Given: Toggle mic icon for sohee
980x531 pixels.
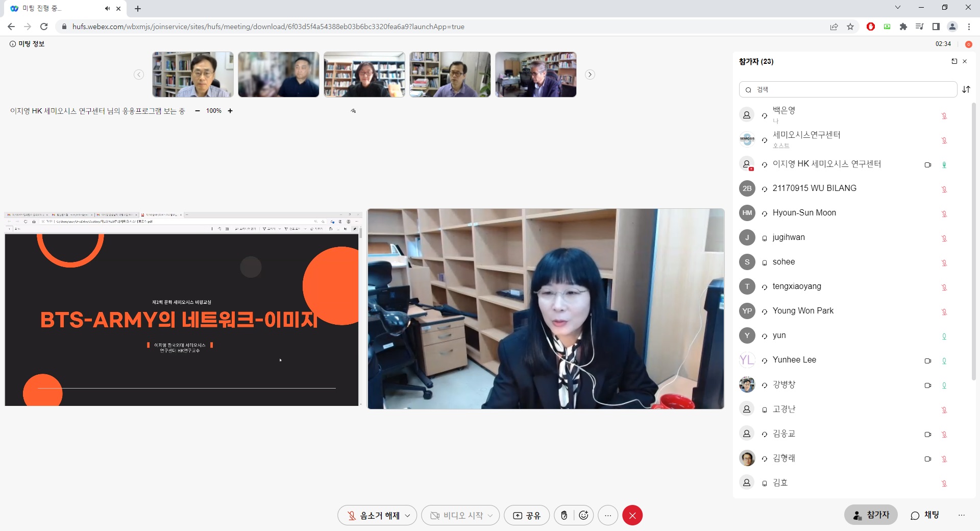Looking at the screenshot, I should coord(944,263).
